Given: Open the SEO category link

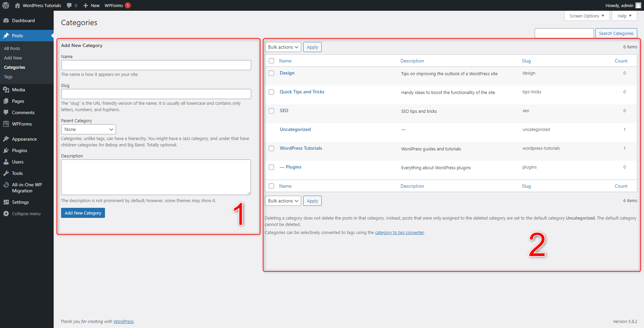Looking at the screenshot, I should 284,110.
